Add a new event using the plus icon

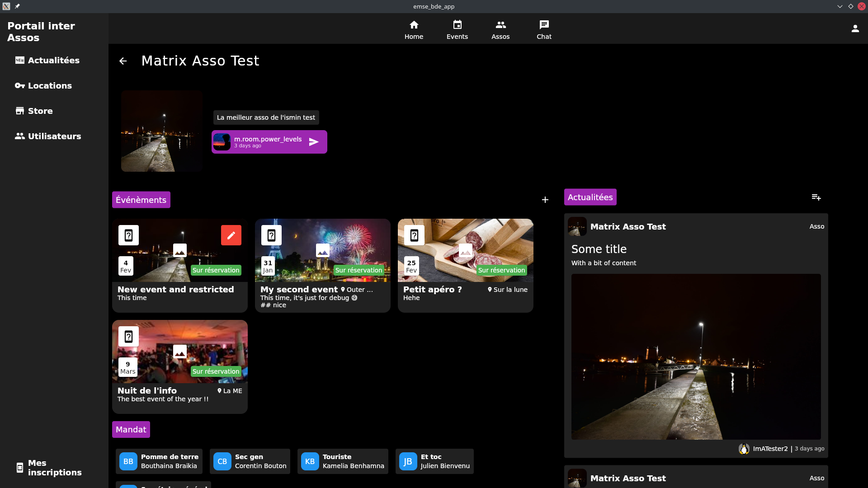click(x=545, y=199)
